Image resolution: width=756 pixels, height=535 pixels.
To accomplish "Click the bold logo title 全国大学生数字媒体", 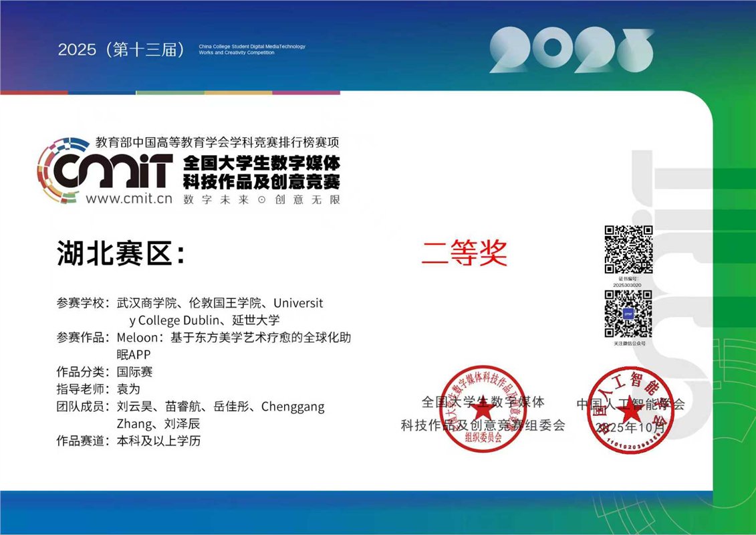I will click(x=262, y=163).
